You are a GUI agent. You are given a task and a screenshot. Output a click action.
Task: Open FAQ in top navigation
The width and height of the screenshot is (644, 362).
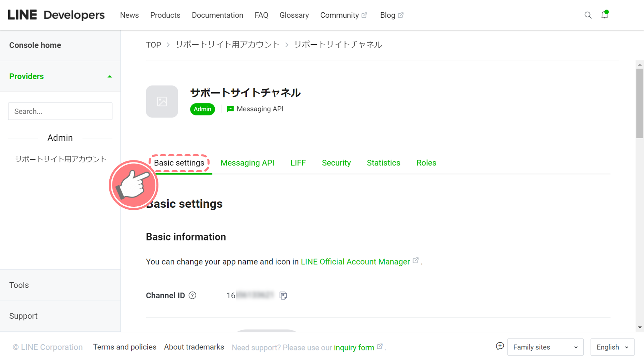pos(261,15)
